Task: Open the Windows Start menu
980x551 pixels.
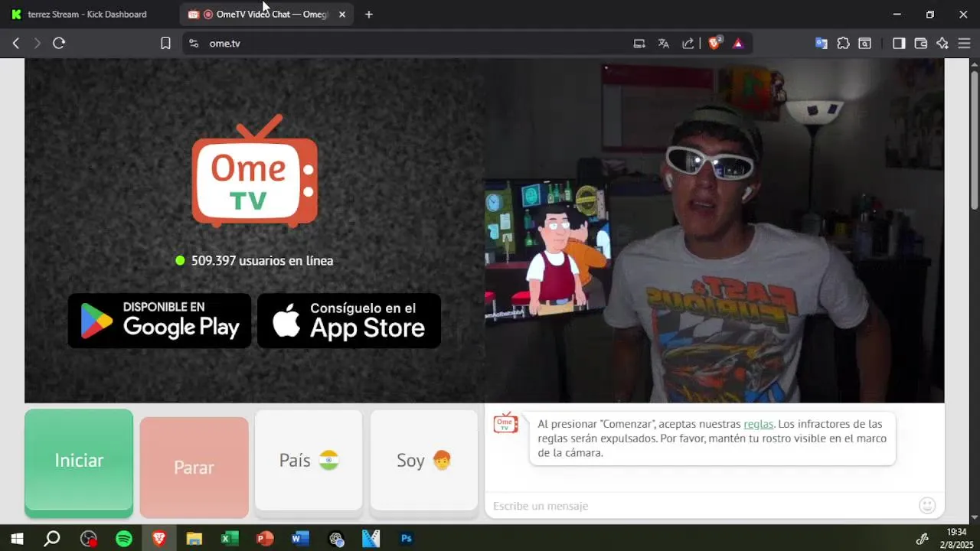Action: 17,539
